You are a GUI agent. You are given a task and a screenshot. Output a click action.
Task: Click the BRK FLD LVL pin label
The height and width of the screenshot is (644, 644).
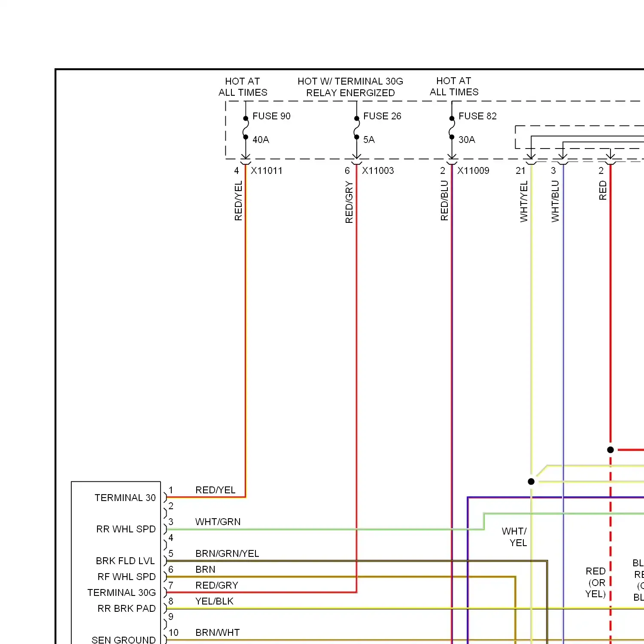(125, 561)
